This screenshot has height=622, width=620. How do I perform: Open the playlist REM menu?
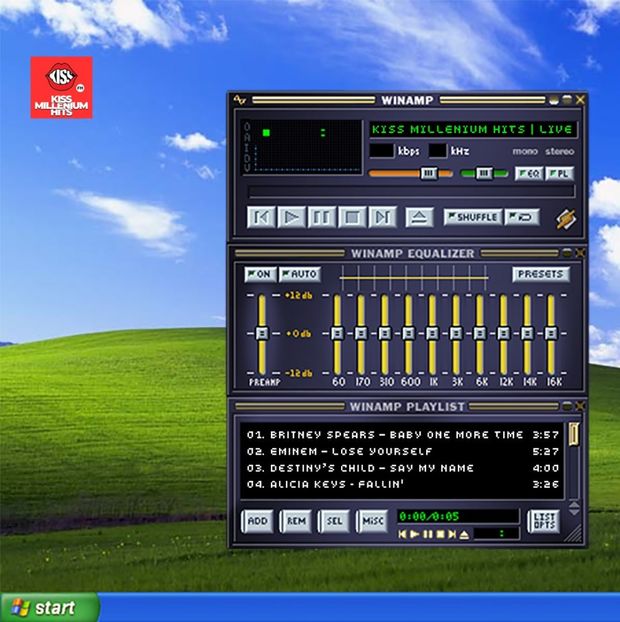296,521
